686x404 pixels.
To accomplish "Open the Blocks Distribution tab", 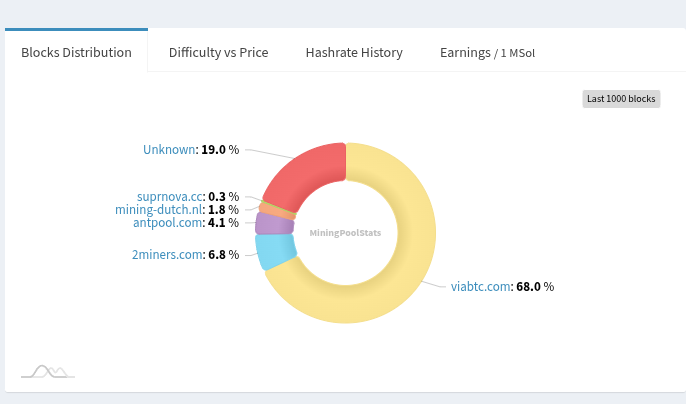I will (76, 52).
